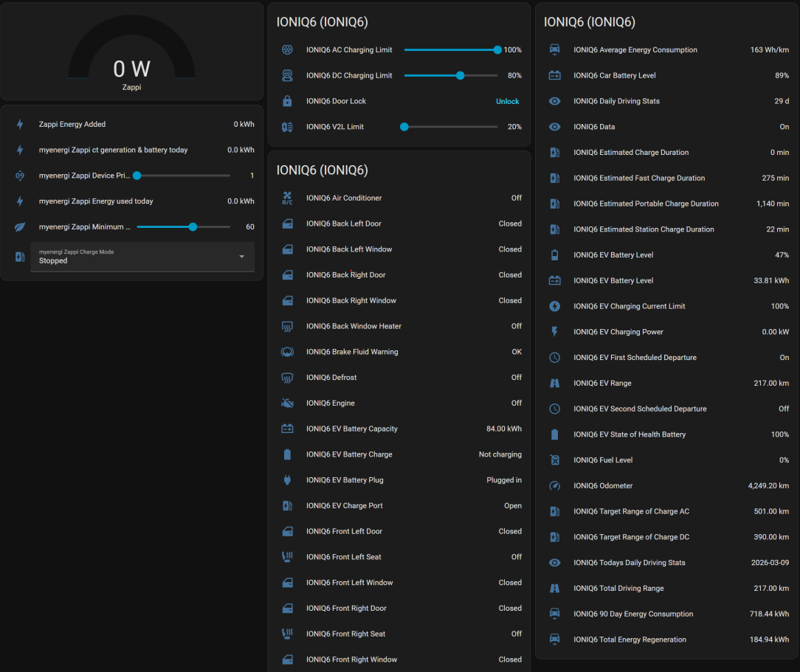Click the EV State of Health Battery icon

point(554,434)
